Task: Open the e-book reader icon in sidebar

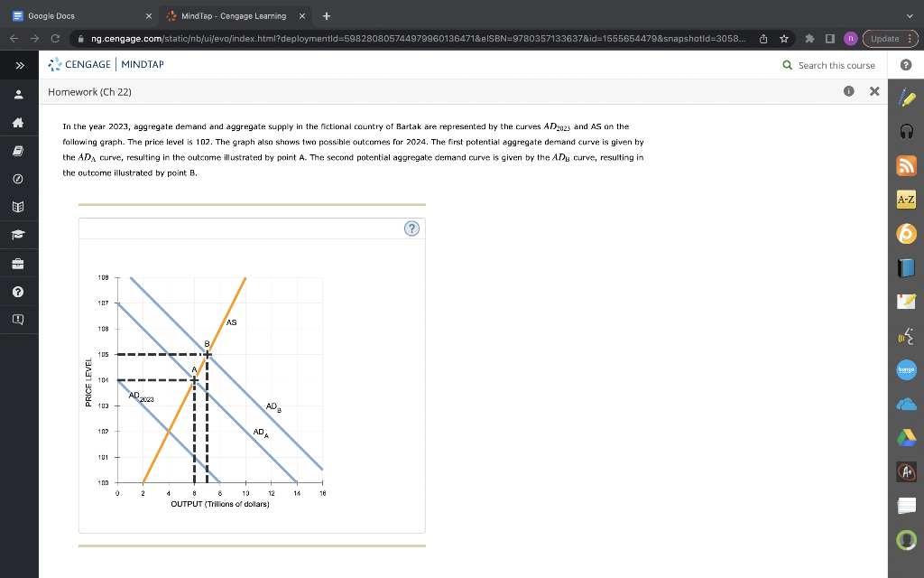Action: click(19, 149)
